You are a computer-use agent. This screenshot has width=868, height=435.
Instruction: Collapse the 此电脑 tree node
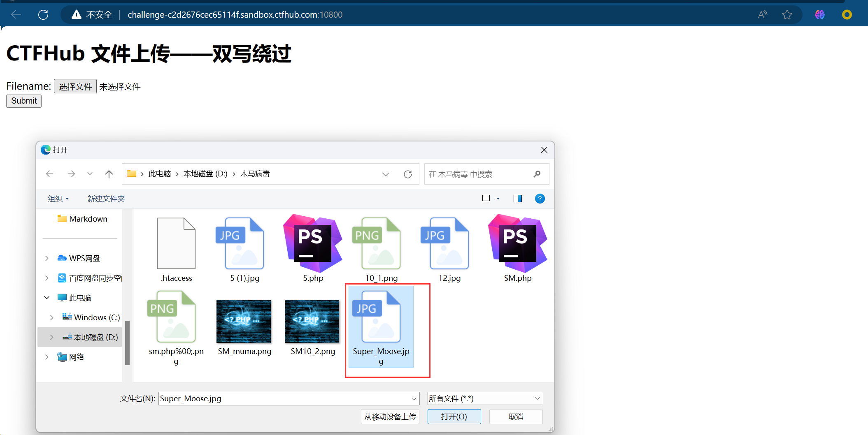(x=47, y=298)
